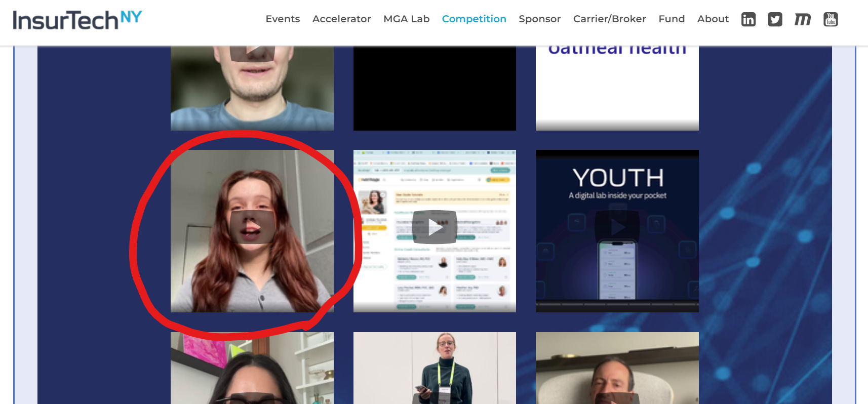
Task: Go to the MGA Lab page
Action: pyautogui.click(x=407, y=19)
